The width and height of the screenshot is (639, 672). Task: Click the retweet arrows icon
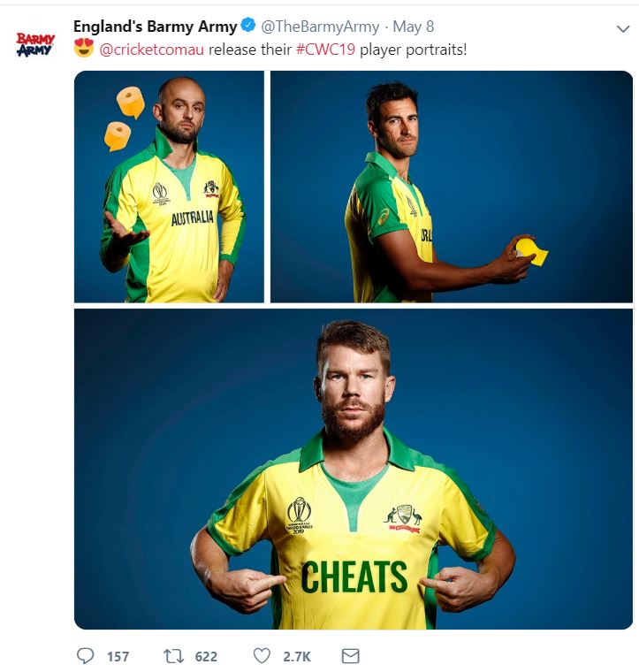(x=173, y=656)
